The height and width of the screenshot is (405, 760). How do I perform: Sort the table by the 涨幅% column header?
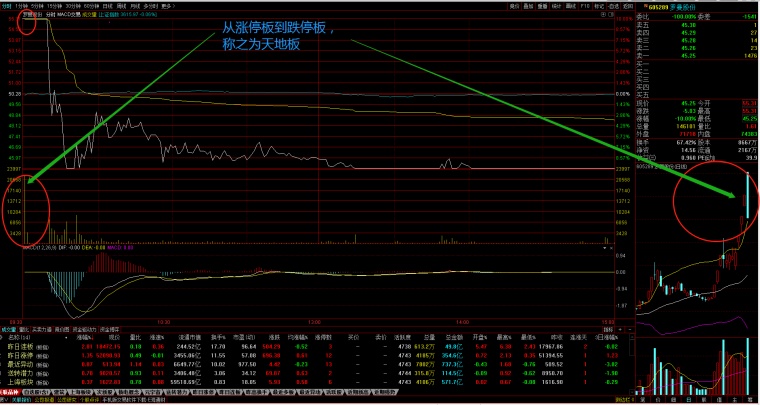[84, 337]
